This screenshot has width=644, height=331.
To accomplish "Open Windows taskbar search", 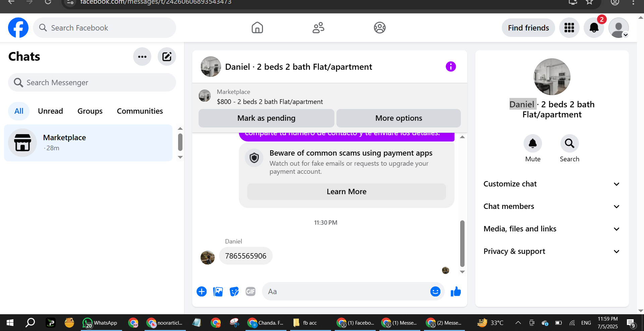I will coord(30,323).
